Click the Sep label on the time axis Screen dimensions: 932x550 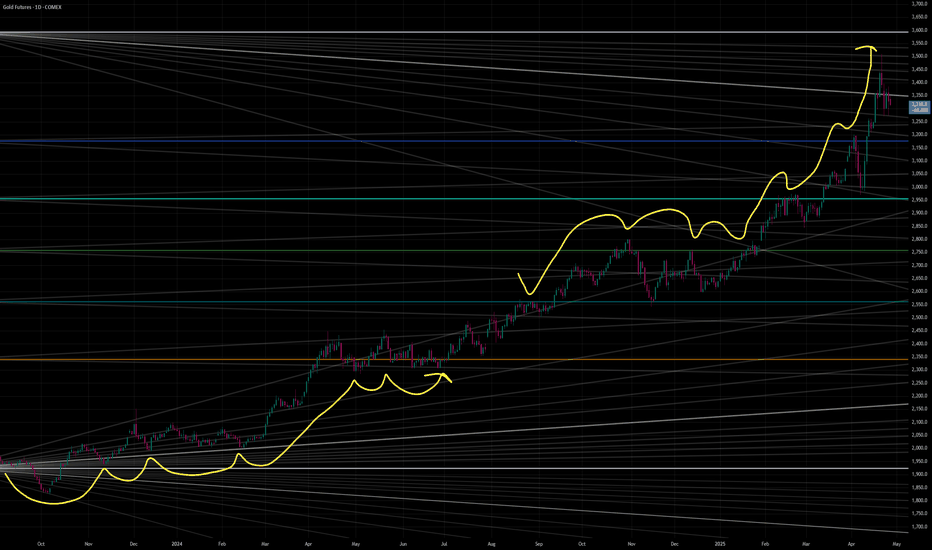coord(539,543)
